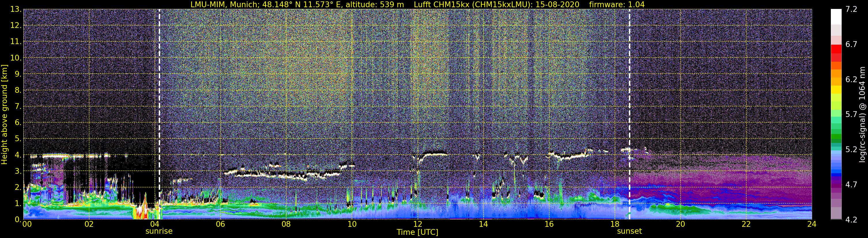Click the colorbar value '5.2'

tap(852, 150)
